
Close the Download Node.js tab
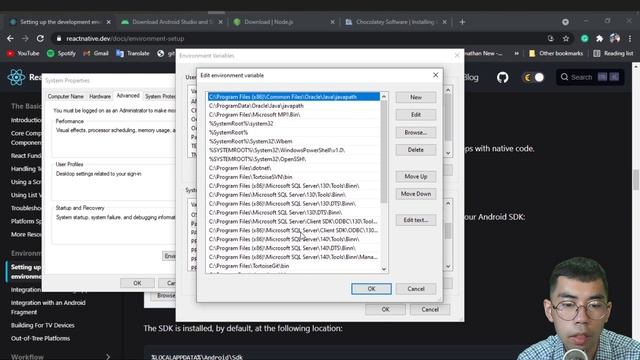pos(332,22)
